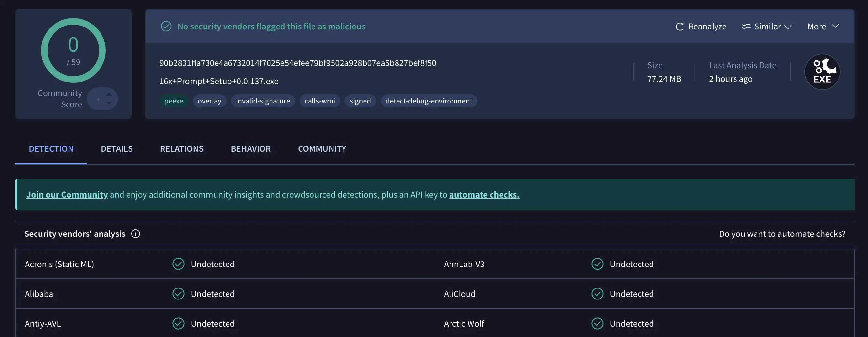This screenshot has width=868, height=337.
Task: Click the 2 hours ago analysis date
Action: click(731, 79)
